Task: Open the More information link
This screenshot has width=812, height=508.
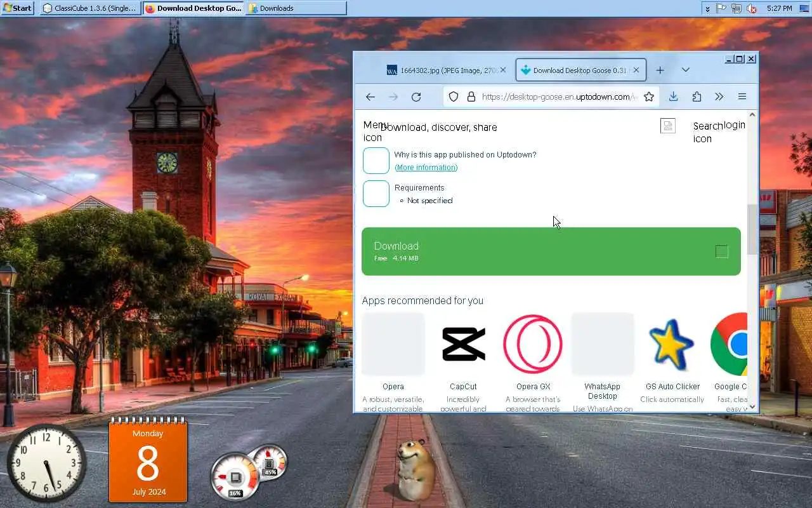Action: pyautogui.click(x=426, y=168)
